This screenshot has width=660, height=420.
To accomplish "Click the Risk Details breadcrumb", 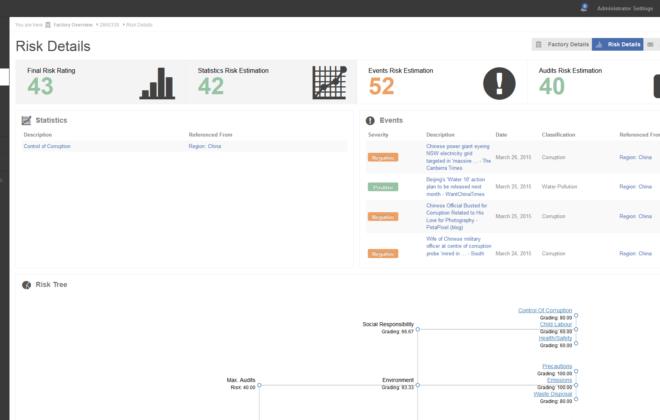I will [x=139, y=25].
